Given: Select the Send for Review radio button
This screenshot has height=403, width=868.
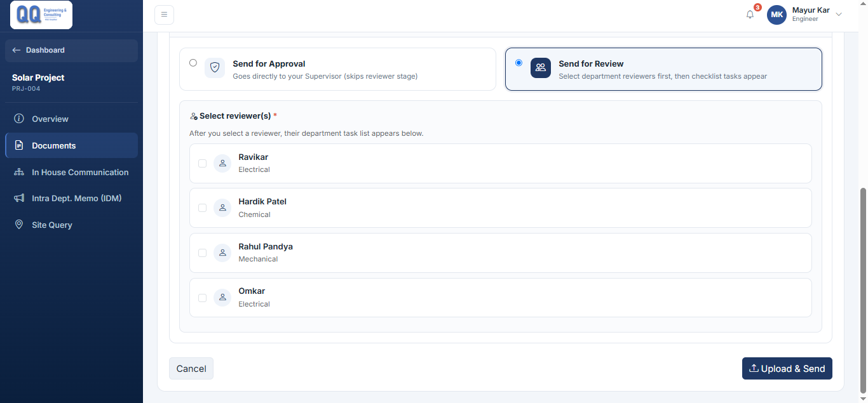Looking at the screenshot, I should [519, 63].
